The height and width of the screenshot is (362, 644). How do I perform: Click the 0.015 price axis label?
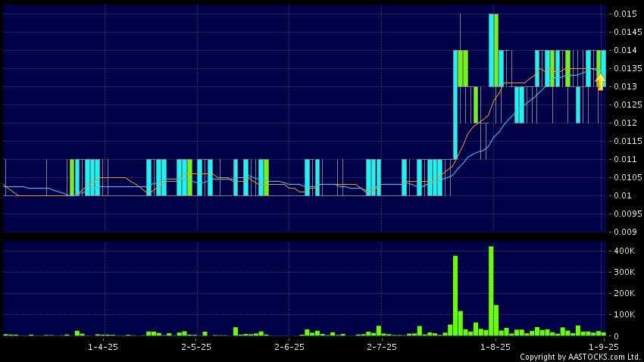tap(626, 14)
